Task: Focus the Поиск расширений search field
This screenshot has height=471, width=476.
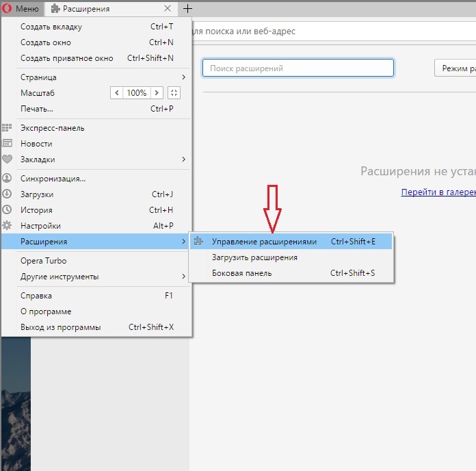Action: point(298,68)
